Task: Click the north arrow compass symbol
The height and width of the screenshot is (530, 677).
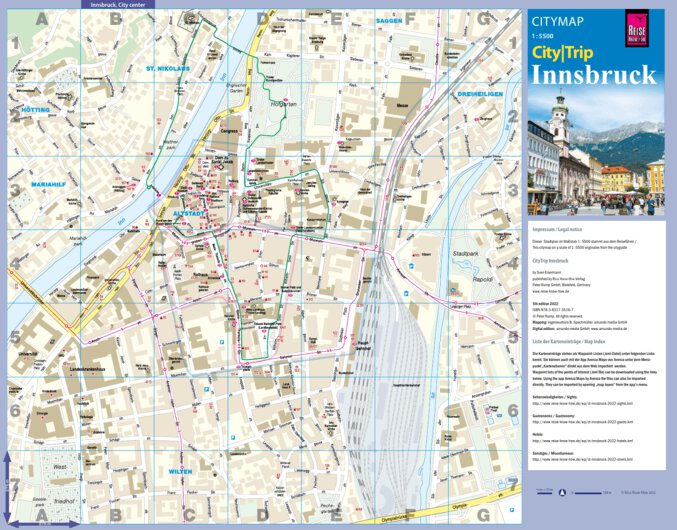Action: point(561,492)
